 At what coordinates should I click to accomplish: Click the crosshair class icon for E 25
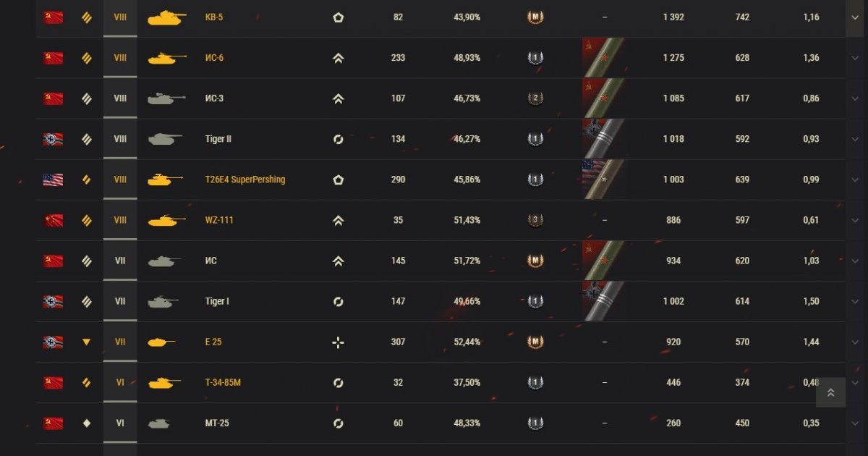[338, 342]
